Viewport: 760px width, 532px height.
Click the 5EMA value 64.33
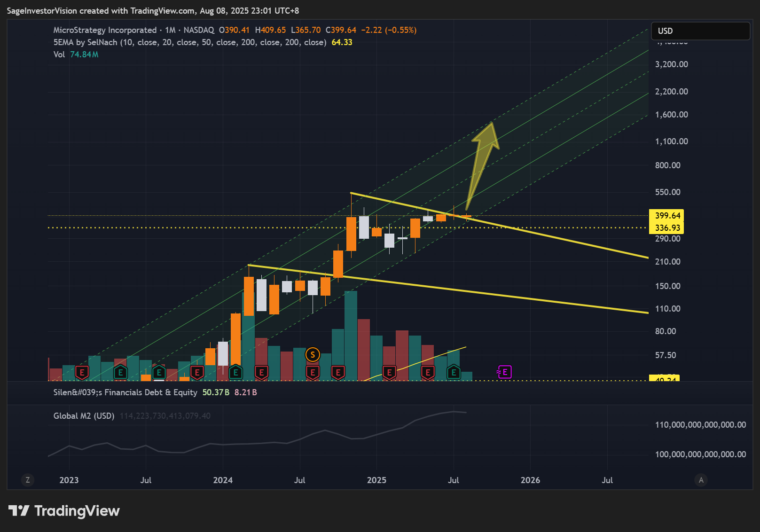342,42
